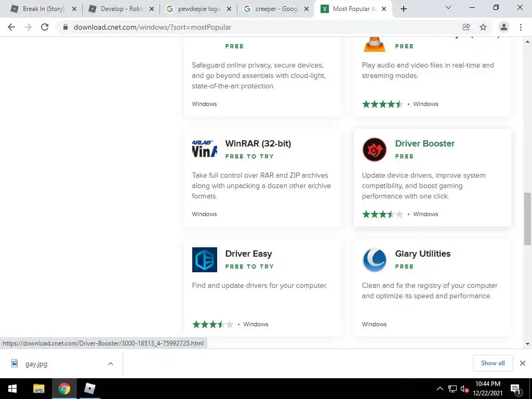Expand options chevron for gay.jpg download
The image size is (532, 399).
click(111, 364)
